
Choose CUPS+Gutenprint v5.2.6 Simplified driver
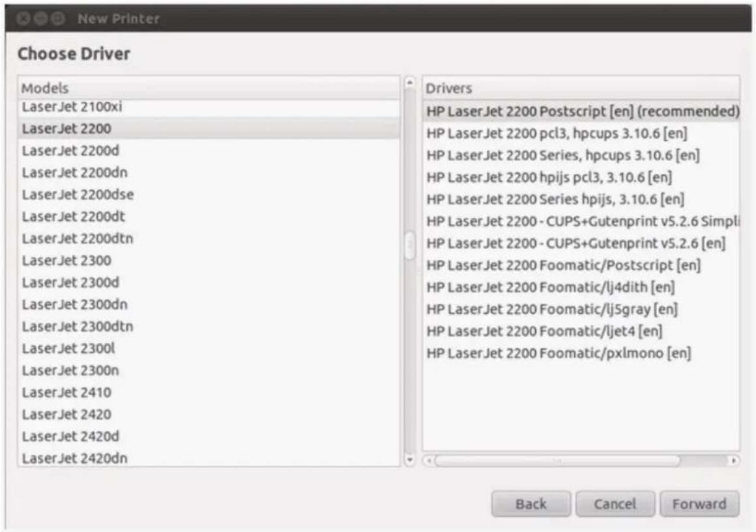click(581, 221)
